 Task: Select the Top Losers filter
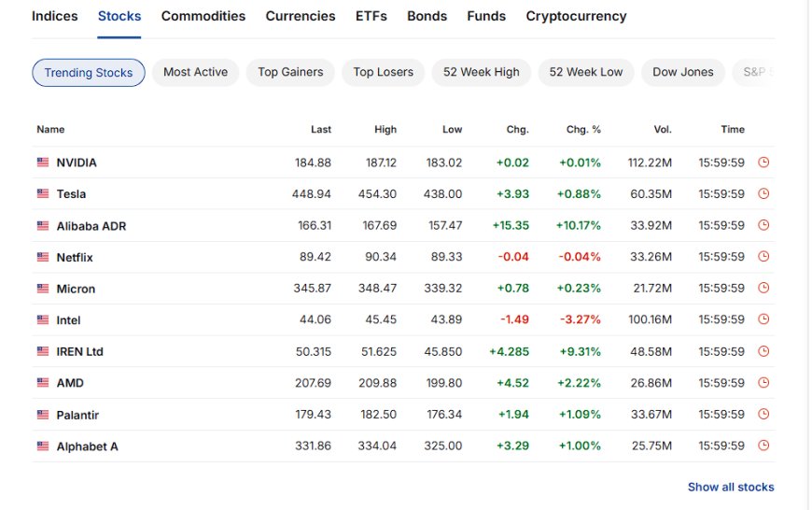coord(384,72)
